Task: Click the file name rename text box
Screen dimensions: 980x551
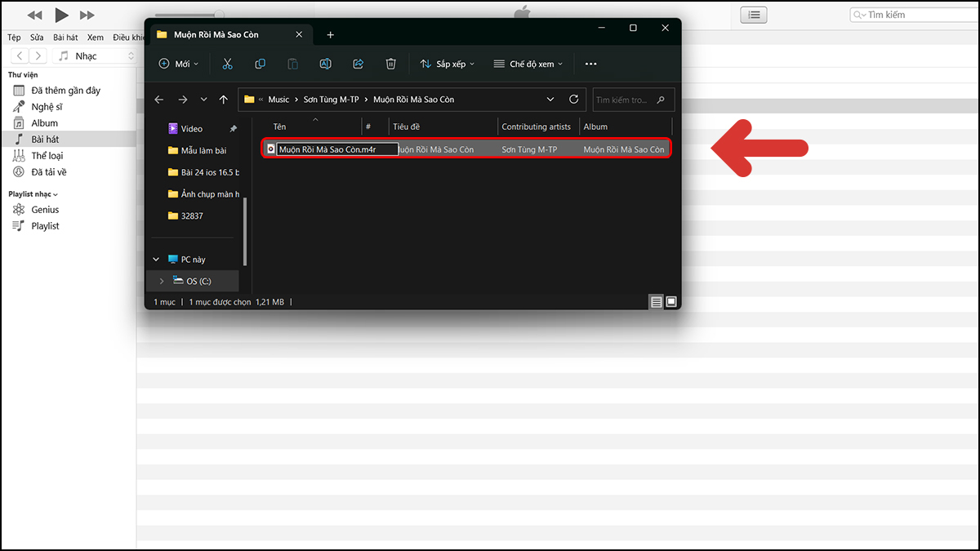Action: 336,149
